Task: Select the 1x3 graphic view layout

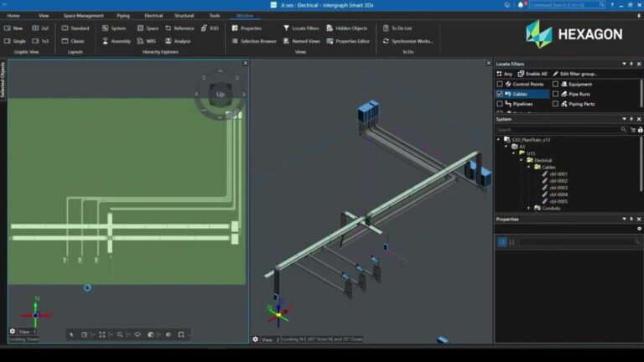Action: click(x=40, y=41)
